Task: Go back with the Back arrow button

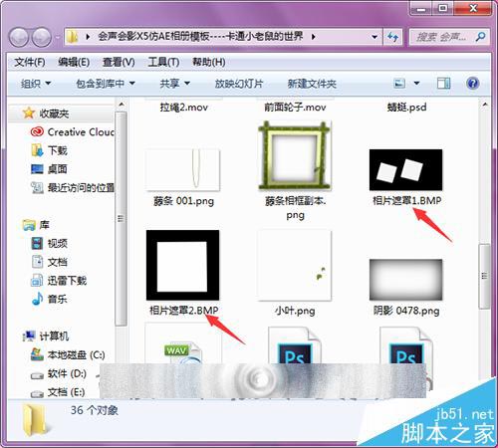Action: tap(19, 37)
